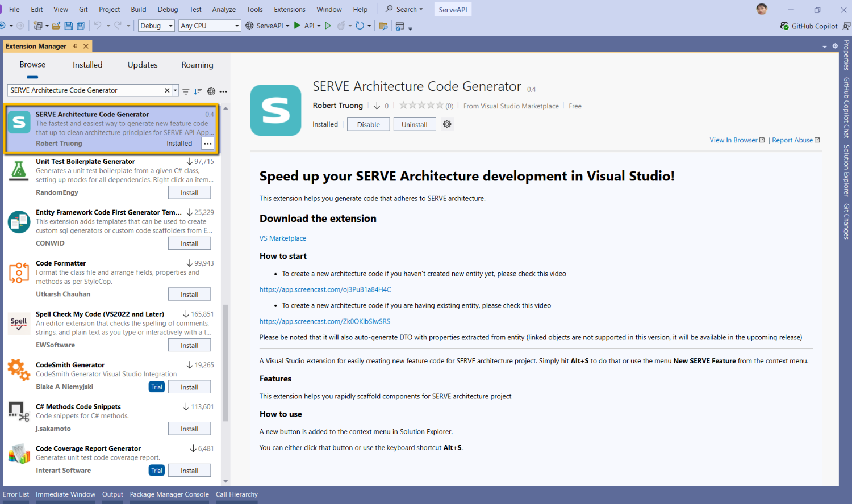
Task: Click the GitHub Copilot status icon
Action: point(784,26)
